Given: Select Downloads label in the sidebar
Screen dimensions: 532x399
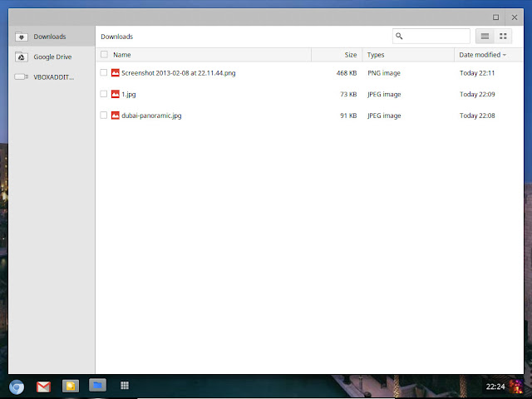Looking at the screenshot, I should pyautogui.click(x=50, y=37).
